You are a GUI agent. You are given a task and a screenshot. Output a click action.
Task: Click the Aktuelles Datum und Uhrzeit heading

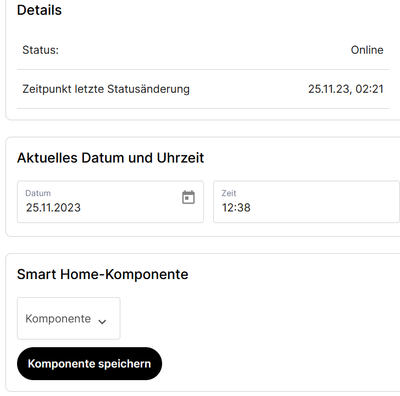[110, 158]
